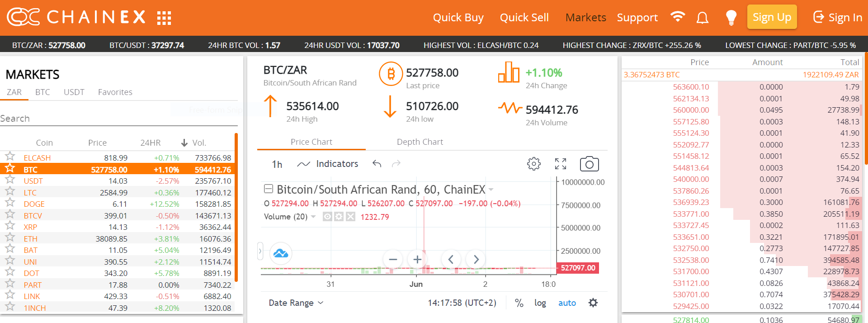Collapse the chart legend box
The height and width of the screenshot is (323, 868).
268,189
